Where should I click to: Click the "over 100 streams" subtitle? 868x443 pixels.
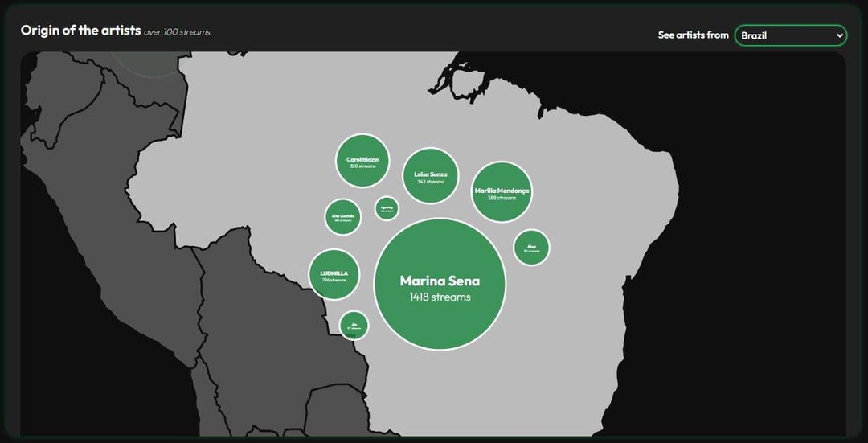[177, 32]
